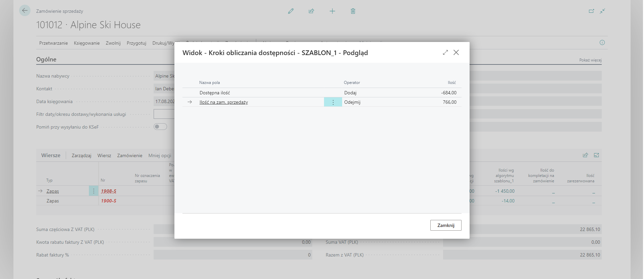Open the Ilość na zam. sprzedaży link
Screen dimensions: 644x279
[223, 102]
